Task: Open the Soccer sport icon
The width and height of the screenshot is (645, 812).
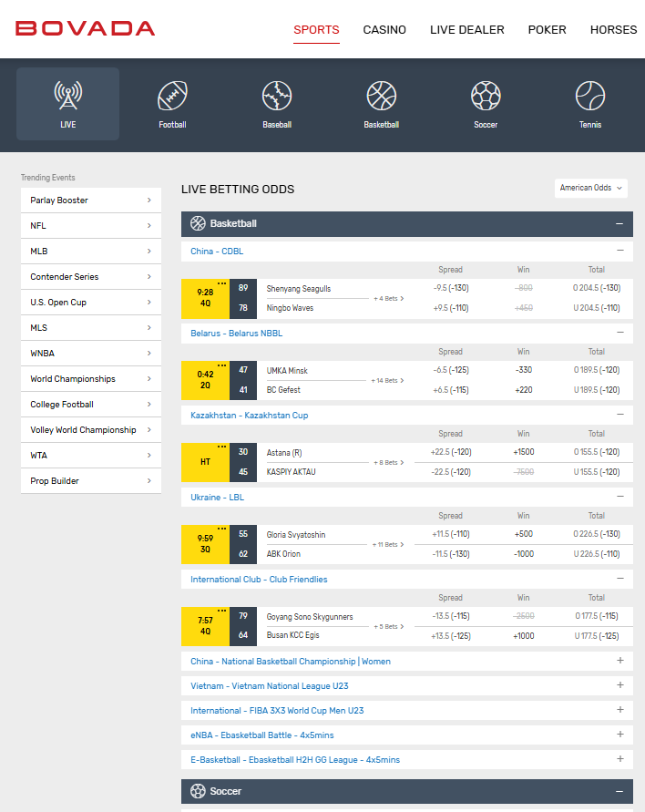Action: coord(486,96)
